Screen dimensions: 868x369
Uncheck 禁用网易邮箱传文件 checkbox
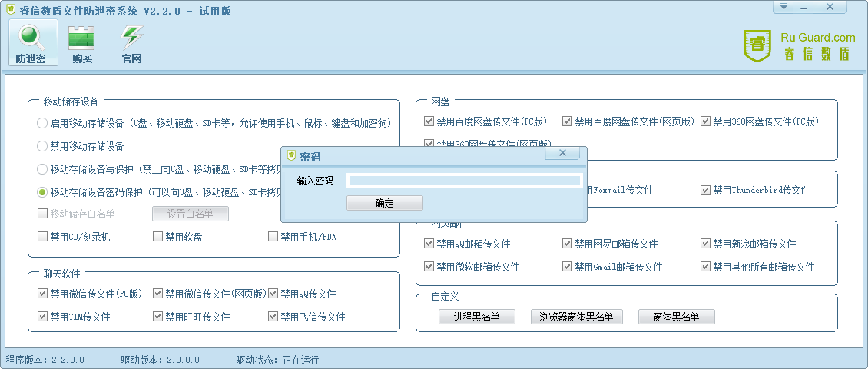pyautogui.click(x=568, y=243)
